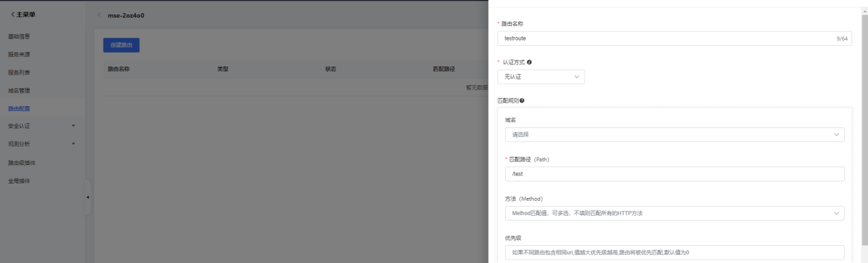This screenshot has width=868, height=263.
Task: Click the 优先级 input field
Action: (675, 253)
